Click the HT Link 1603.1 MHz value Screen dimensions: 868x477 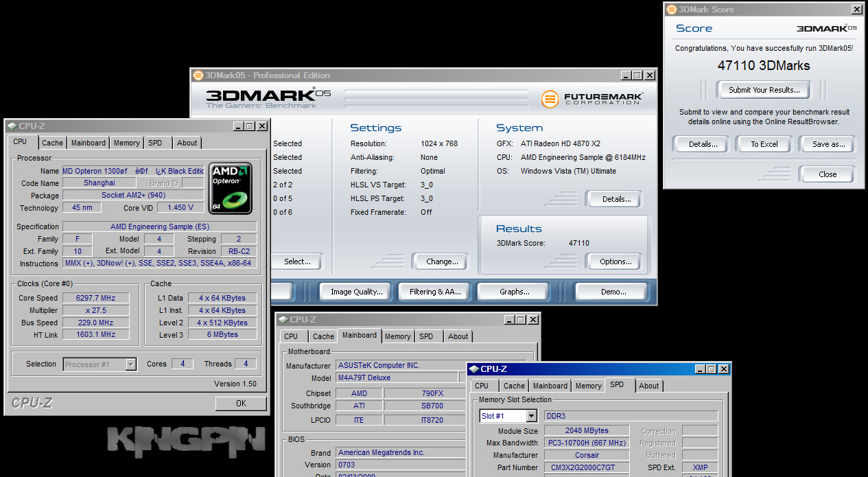coord(96,334)
